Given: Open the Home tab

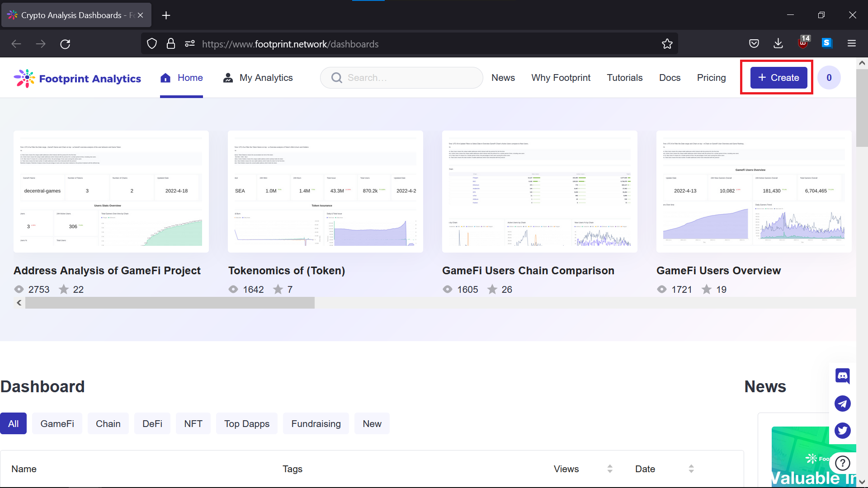Looking at the screenshot, I should click(x=181, y=78).
